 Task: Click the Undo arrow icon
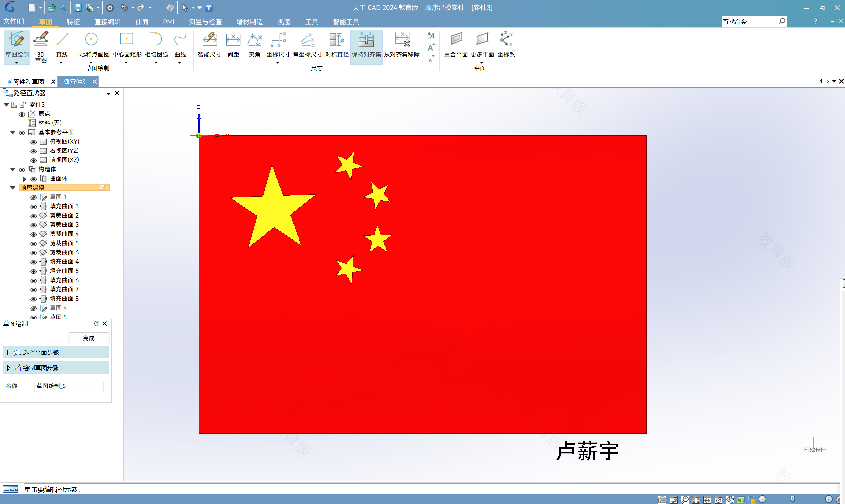(124, 8)
